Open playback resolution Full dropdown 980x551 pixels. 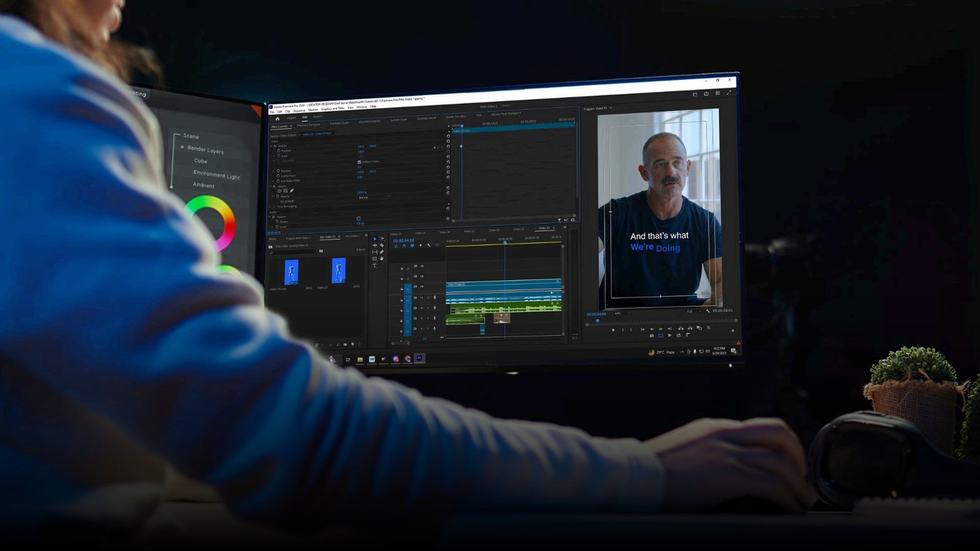694,311
